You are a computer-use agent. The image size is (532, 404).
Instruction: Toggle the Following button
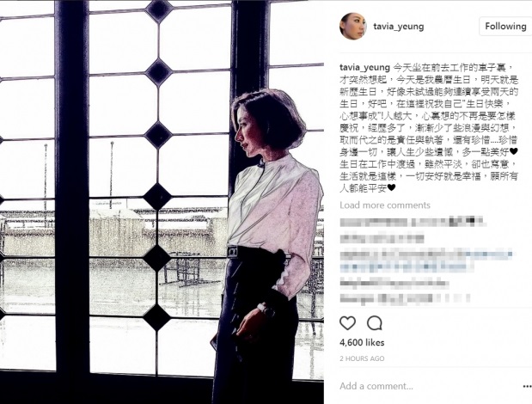point(505,26)
